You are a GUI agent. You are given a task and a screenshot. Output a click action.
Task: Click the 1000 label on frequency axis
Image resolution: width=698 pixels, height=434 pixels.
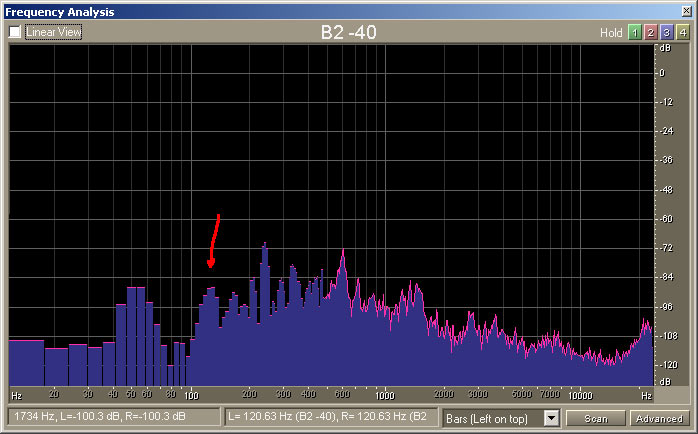pos(385,395)
